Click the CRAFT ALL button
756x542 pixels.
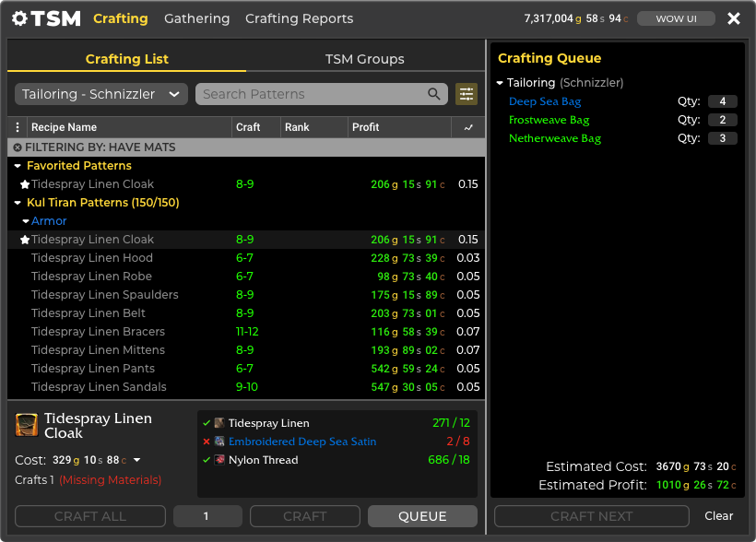90,516
